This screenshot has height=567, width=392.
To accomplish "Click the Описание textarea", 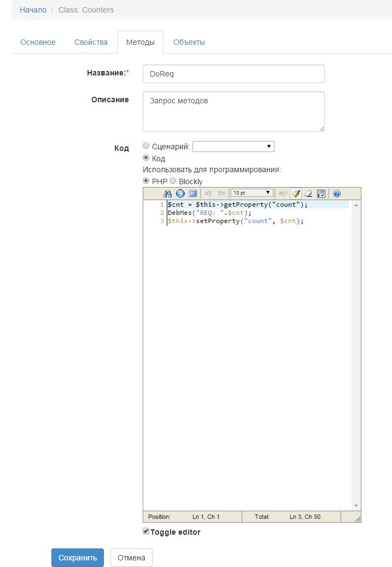I will (x=233, y=112).
